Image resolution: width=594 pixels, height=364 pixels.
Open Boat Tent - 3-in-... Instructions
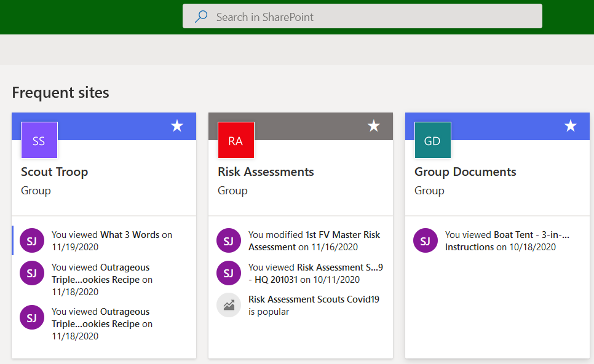point(507,241)
